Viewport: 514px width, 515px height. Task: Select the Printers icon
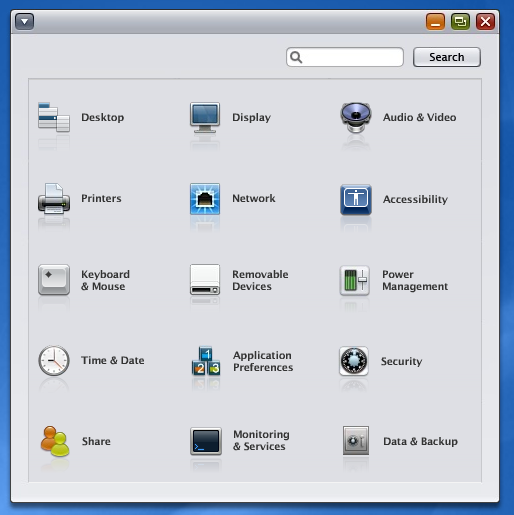tap(54, 198)
